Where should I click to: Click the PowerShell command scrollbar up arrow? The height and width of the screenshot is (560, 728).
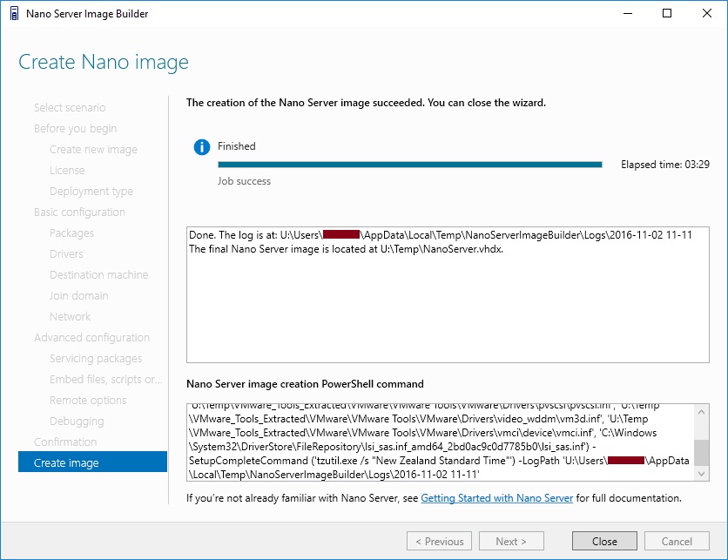(x=702, y=412)
